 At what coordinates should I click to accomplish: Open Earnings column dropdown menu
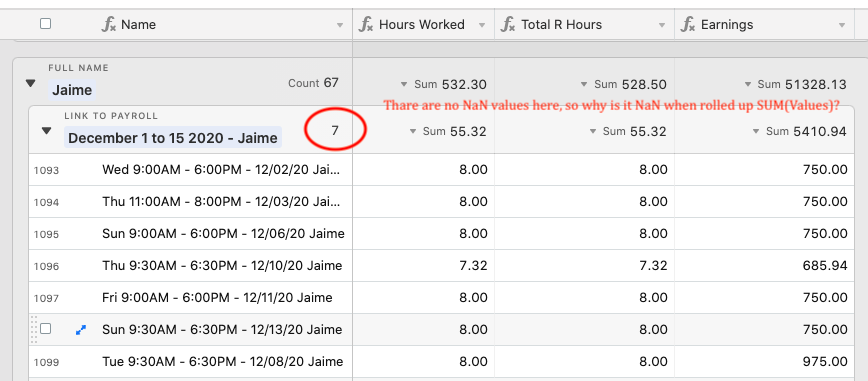[x=842, y=25]
